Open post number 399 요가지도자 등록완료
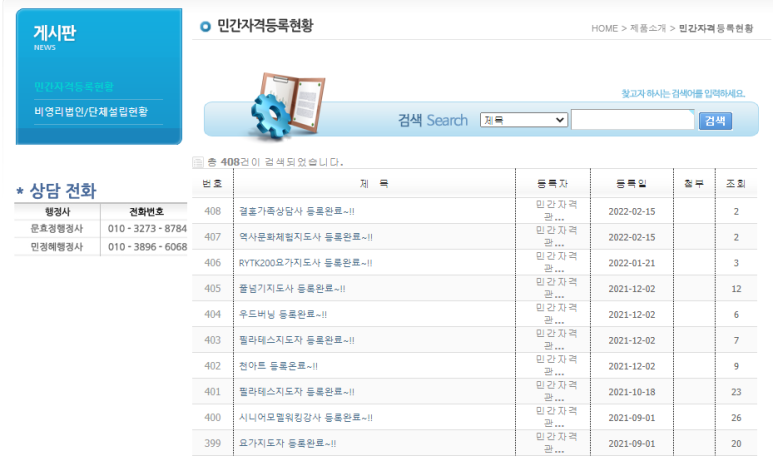 click(287, 443)
